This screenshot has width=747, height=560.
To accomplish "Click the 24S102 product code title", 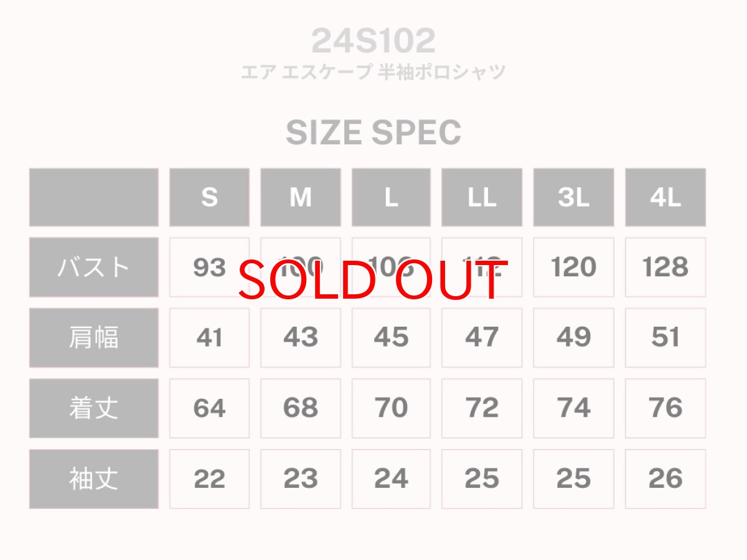I will [x=373, y=41].
